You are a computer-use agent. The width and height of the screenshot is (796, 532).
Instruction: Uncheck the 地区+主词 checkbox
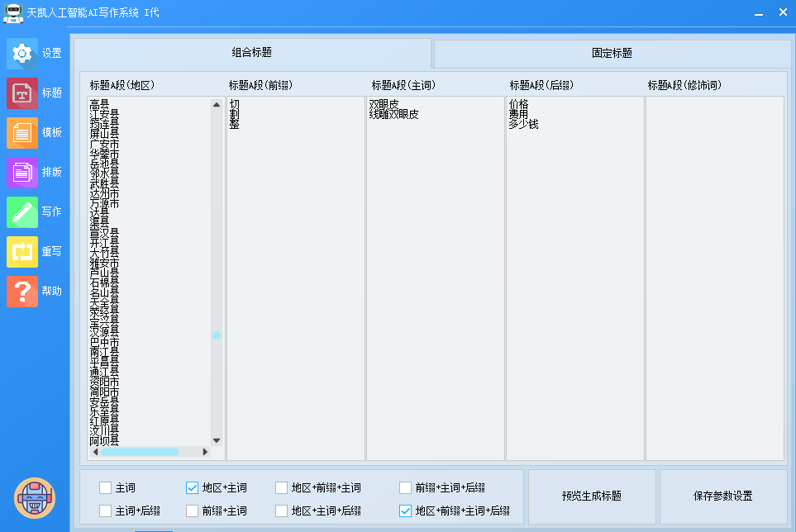[x=193, y=487]
